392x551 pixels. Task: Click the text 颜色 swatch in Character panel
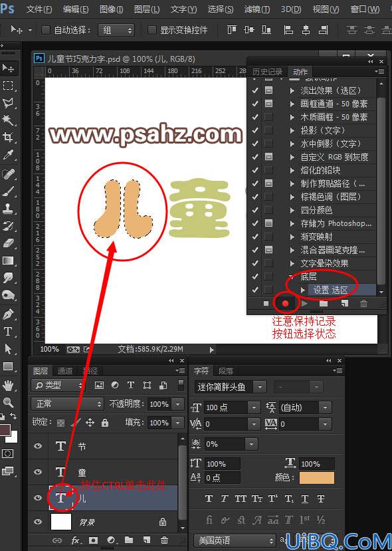click(x=317, y=478)
